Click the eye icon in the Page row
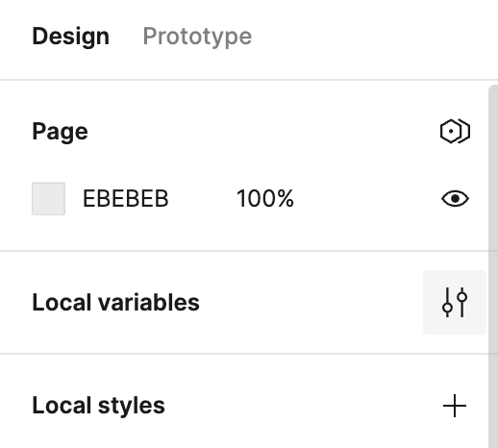 (455, 199)
